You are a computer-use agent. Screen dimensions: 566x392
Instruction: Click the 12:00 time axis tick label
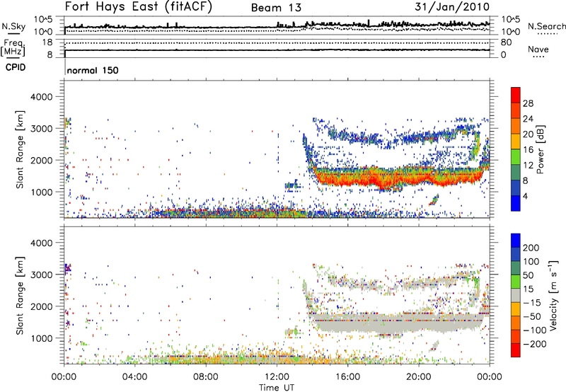point(277,377)
